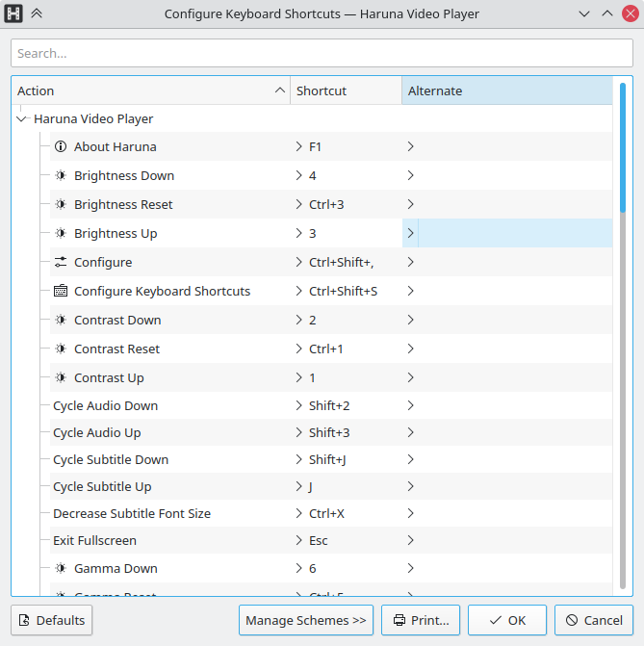Click the info icon beside About Haruna
This screenshot has width=644, height=646.
pyautogui.click(x=61, y=147)
